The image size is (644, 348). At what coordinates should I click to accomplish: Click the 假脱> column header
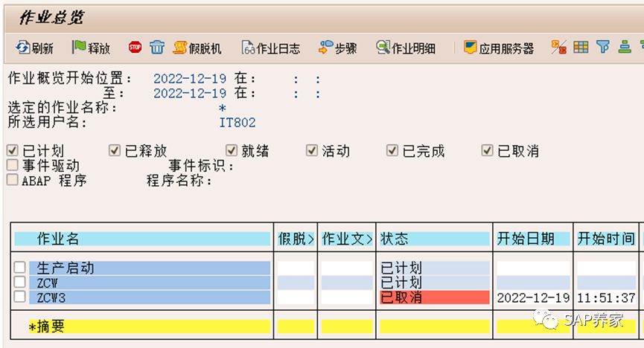[296, 239]
